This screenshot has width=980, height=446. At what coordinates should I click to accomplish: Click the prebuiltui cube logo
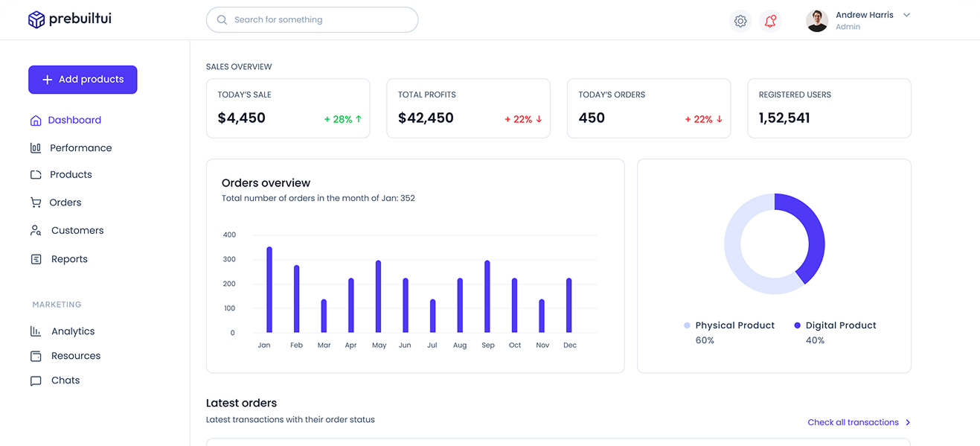click(x=36, y=19)
